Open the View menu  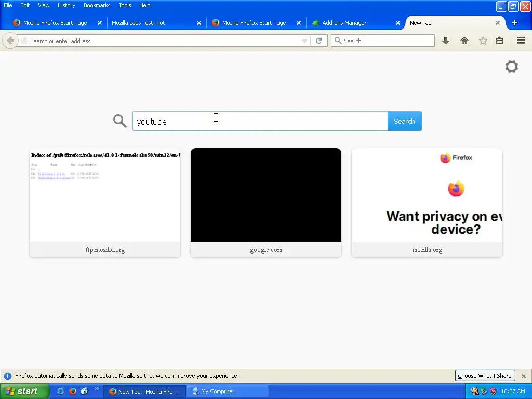[44, 5]
